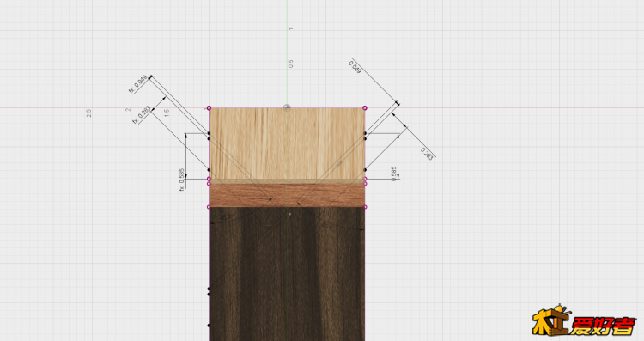Select the right 0.283 dimension label
The width and height of the screenshot is (644, 341).
pos(427,154)
